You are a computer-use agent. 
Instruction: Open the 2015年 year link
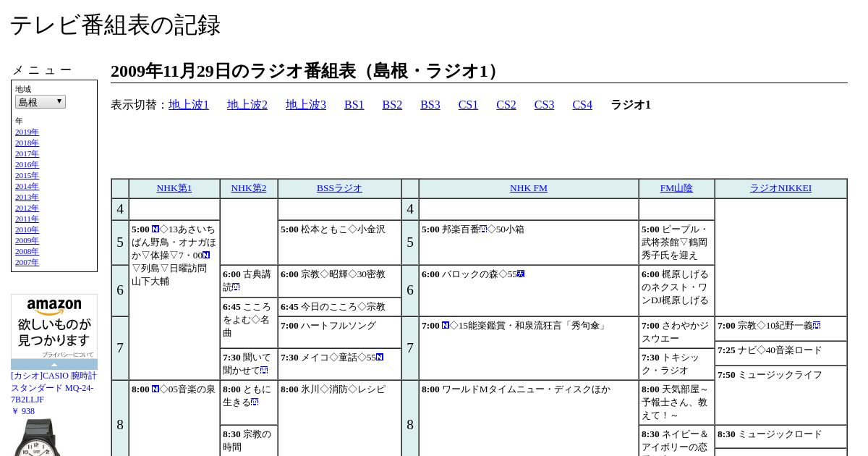27,175
